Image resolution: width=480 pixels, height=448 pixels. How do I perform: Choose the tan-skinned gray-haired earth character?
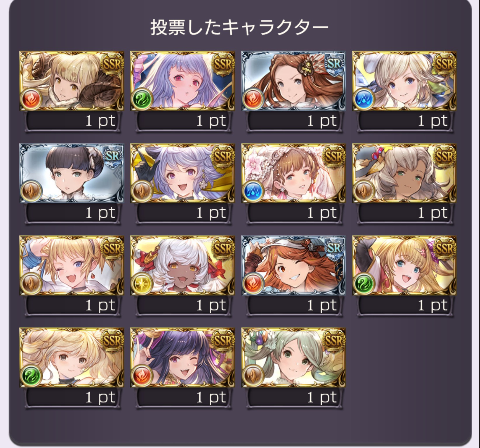point(404,173)
